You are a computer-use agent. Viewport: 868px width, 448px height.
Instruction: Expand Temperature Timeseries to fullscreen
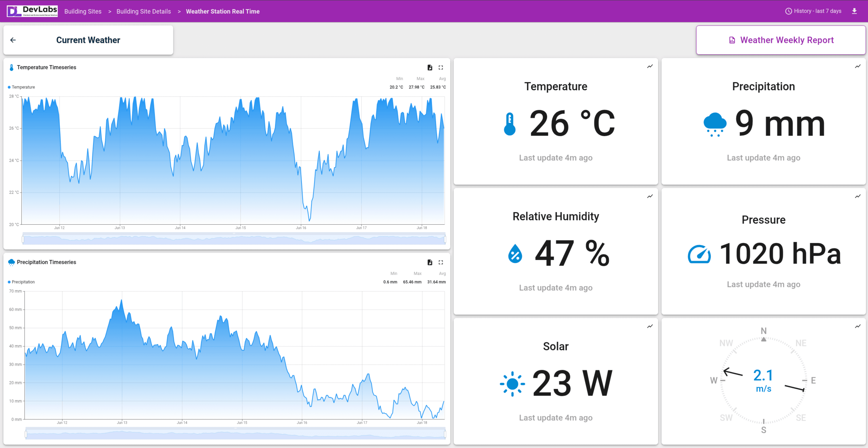pos(441,67)
